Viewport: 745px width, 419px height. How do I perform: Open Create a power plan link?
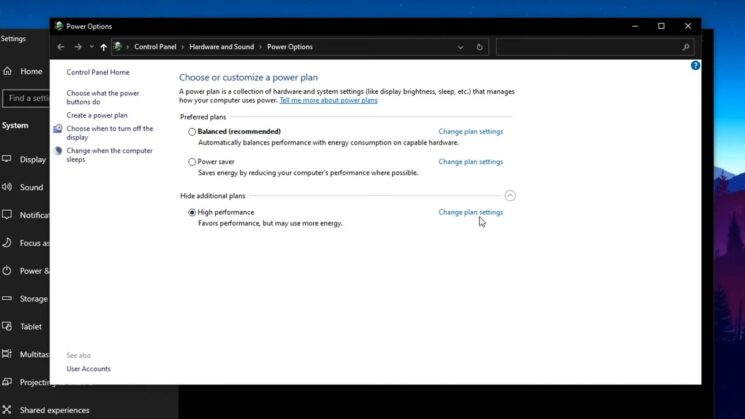point(97,115)
